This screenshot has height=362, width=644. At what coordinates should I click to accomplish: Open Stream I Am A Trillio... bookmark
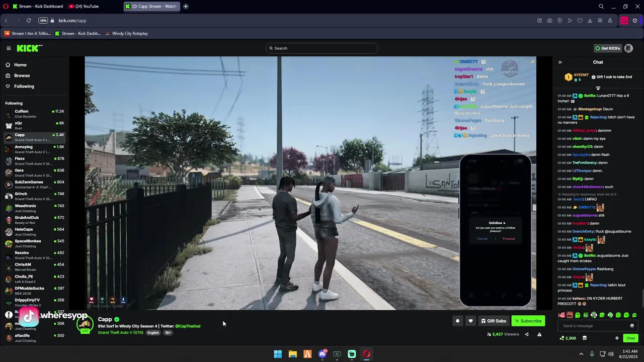point(27,34)
